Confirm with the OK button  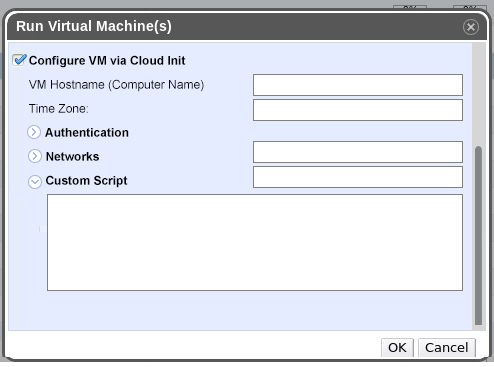tap(397, 348)
